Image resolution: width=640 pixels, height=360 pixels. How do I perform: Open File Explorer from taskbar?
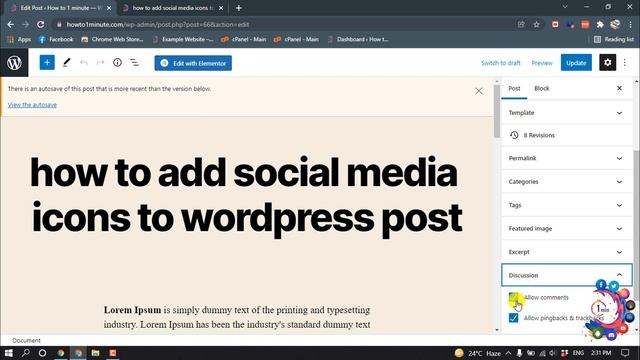96,353
